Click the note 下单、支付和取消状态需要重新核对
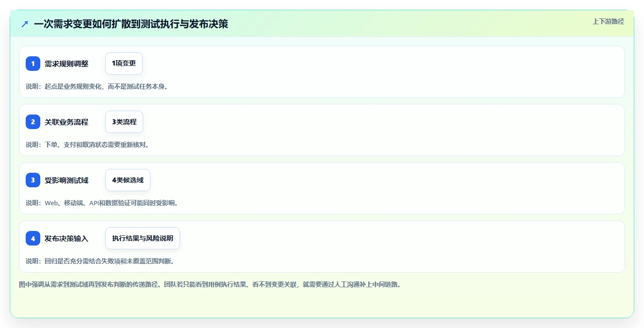Screen dimensions: 644x328 click(x=87, y=145)
